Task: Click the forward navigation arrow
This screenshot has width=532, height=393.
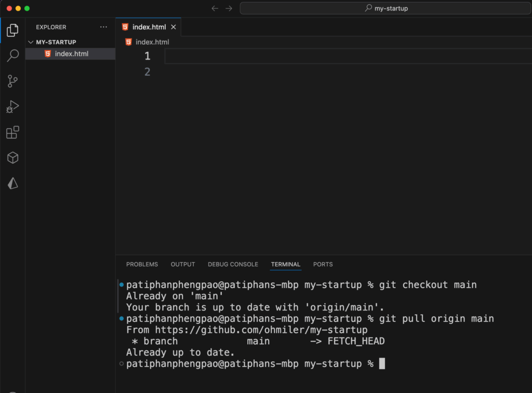Action: [x=229, y=8]
